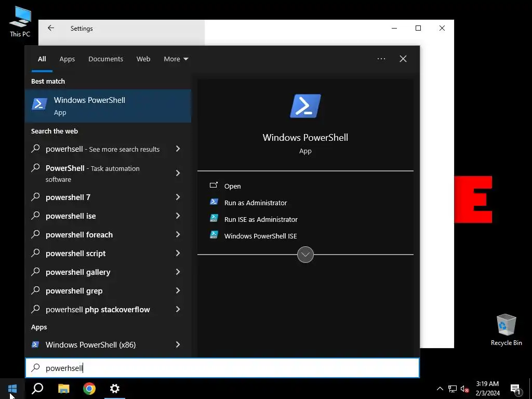Click the magnifier icon beside 'powershell 7'
This screenshot has height=399, width=532.
[x=35, y=197]
